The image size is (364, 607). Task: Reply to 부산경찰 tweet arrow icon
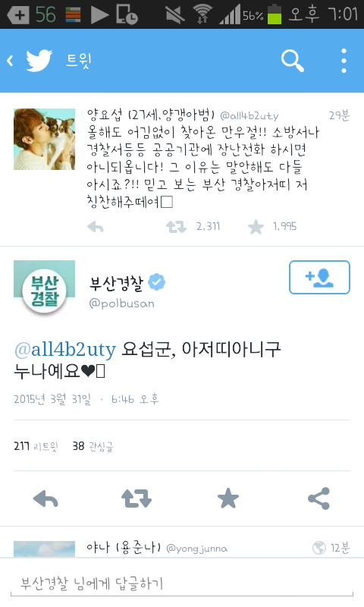pyautogui.click(x=45, y=498)
